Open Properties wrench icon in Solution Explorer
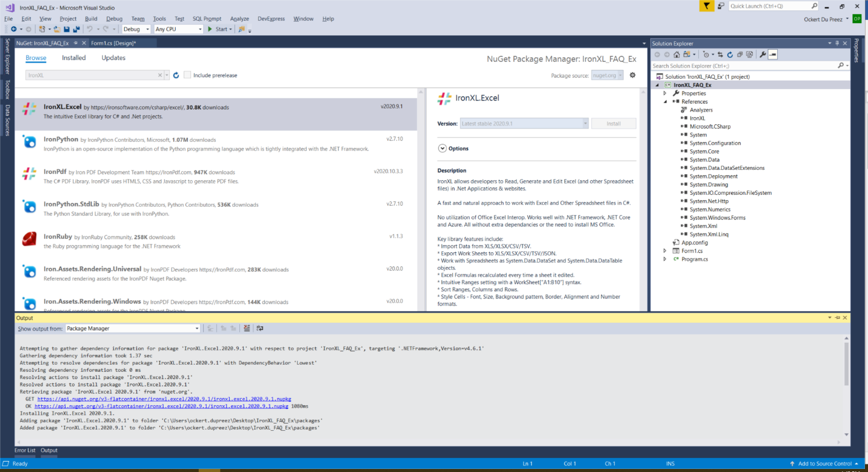 (x=763, y=55)
